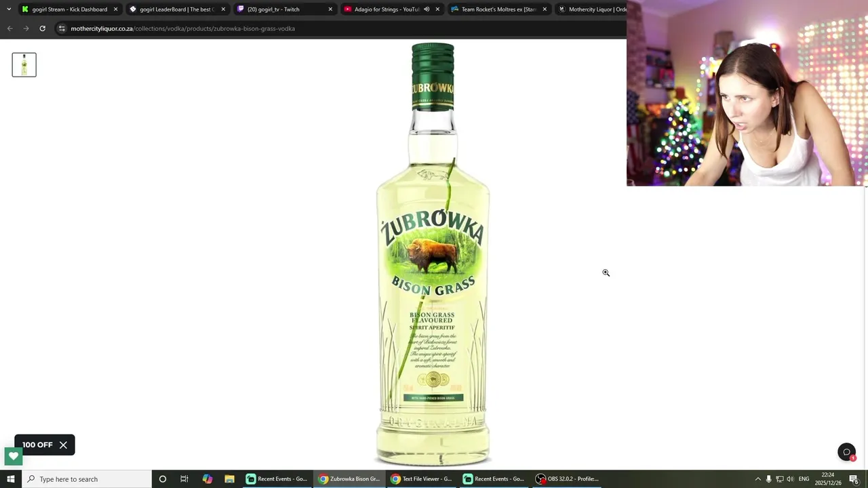This screenshot has width=868, height=488.
Task: Switch to Zubrowka Bison Grass Chrome window
Action: pos(349,479)
